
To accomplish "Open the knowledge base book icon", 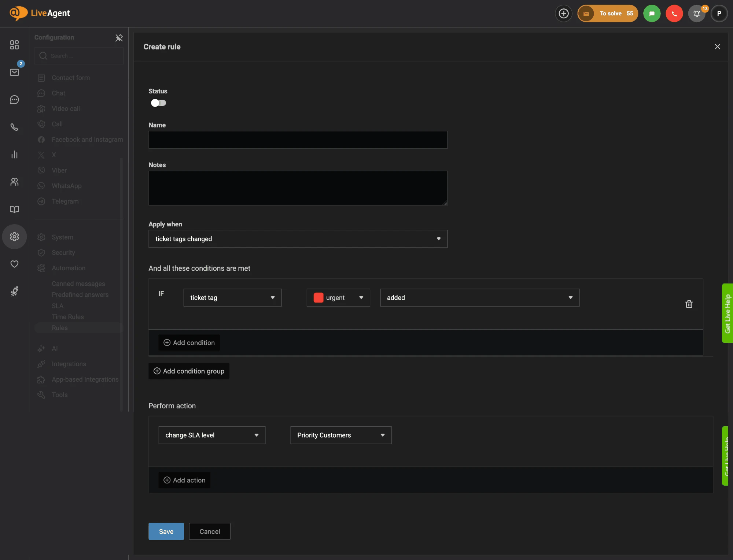I will click(14, 209).
